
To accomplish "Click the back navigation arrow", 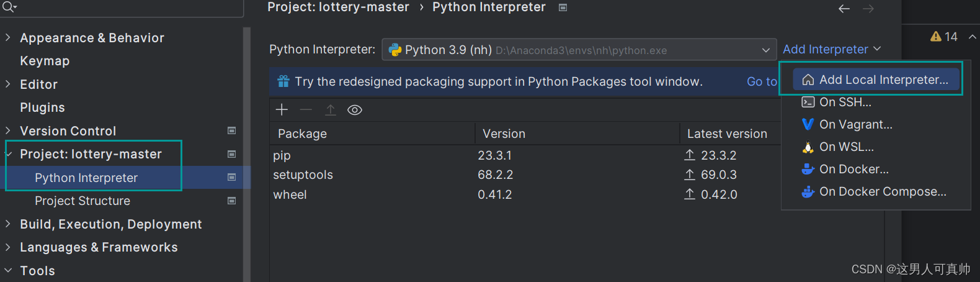I will click(x=844, y=9).
